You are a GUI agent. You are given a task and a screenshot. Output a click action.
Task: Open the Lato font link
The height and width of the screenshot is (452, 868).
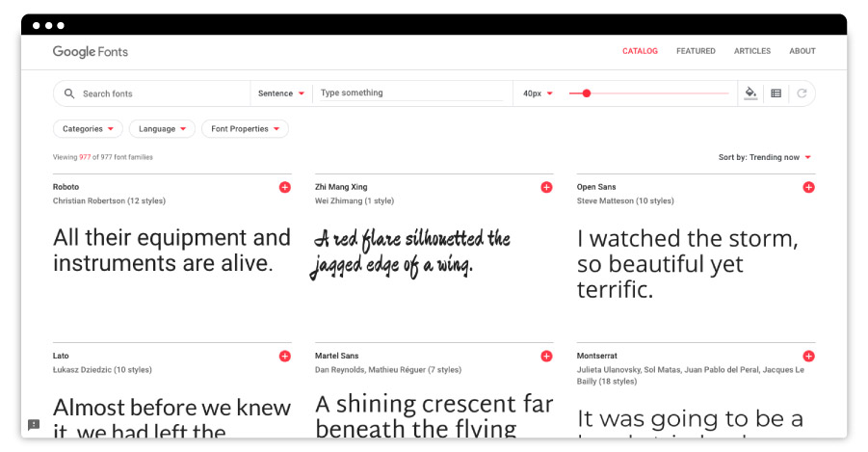[x=61, y=356]
